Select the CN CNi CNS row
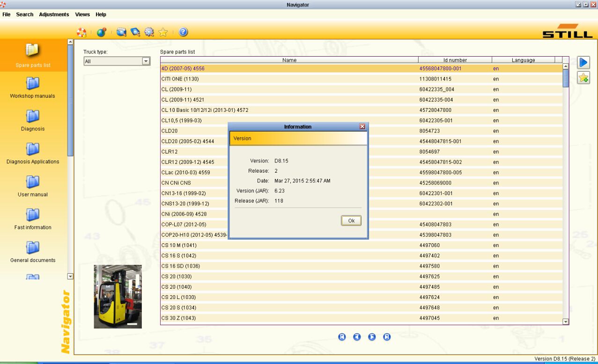This screenshot has width=598, height=364. click(361, 183)
